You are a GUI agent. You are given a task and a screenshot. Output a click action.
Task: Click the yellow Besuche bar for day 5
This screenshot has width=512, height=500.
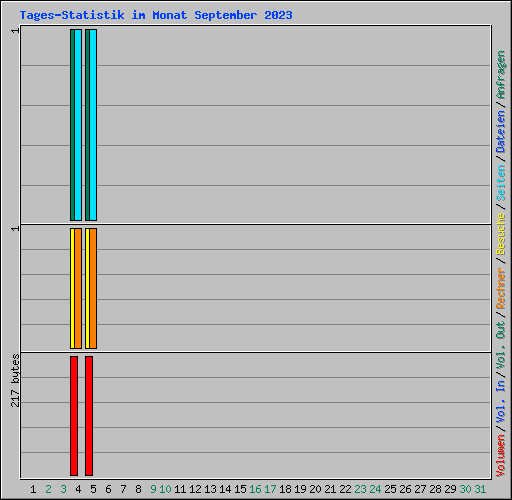tap(87, 288)
